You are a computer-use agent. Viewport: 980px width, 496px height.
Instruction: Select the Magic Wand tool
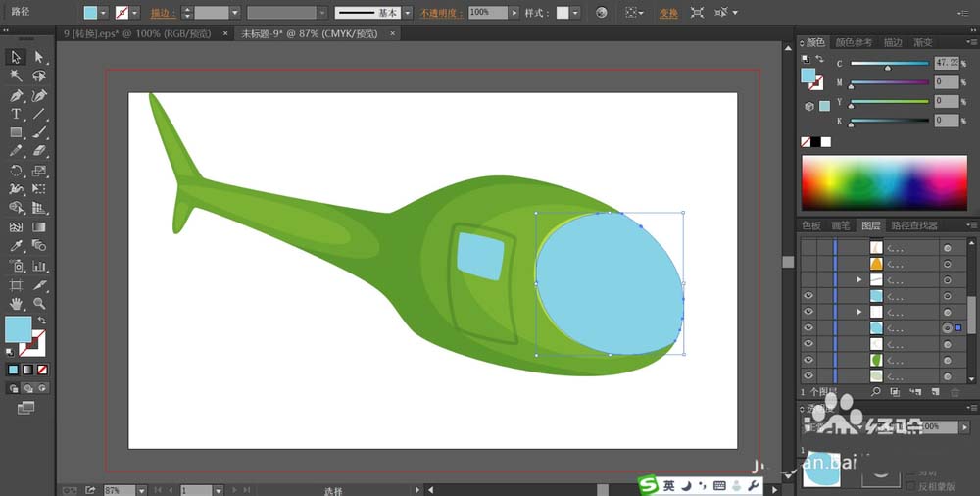point(16,76)
